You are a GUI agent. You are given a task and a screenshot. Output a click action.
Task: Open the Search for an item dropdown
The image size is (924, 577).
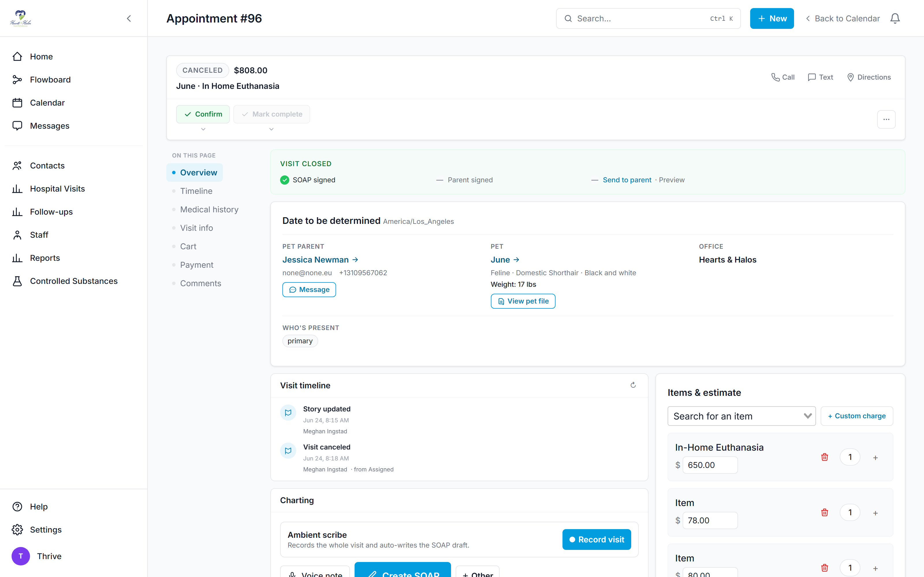(x=742, y=416)
